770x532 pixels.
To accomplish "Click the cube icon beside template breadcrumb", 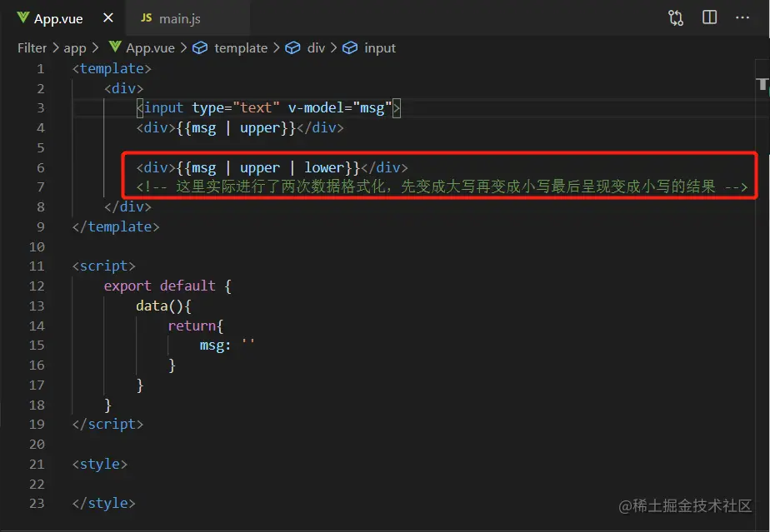I will click(x=200, y=47).
